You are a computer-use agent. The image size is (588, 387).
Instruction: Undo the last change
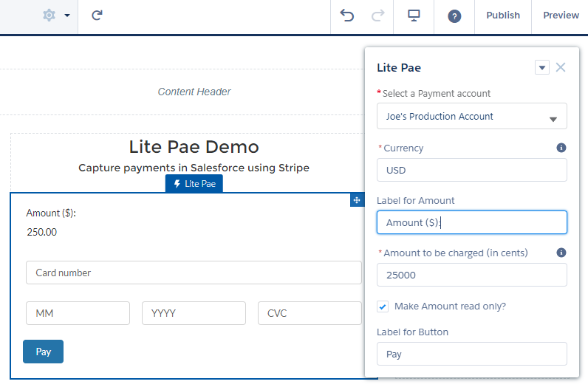[x=347, y=16]
